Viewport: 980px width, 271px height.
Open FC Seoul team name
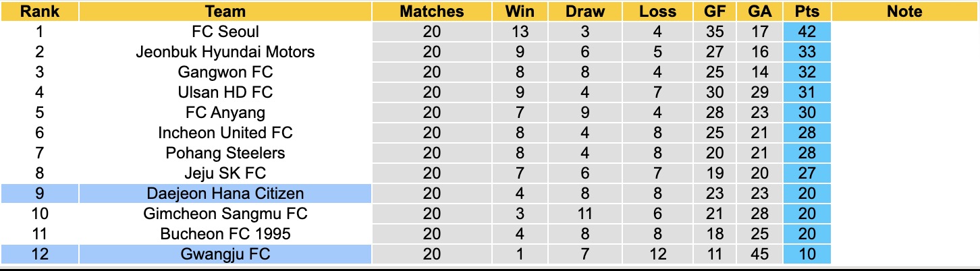225,32
